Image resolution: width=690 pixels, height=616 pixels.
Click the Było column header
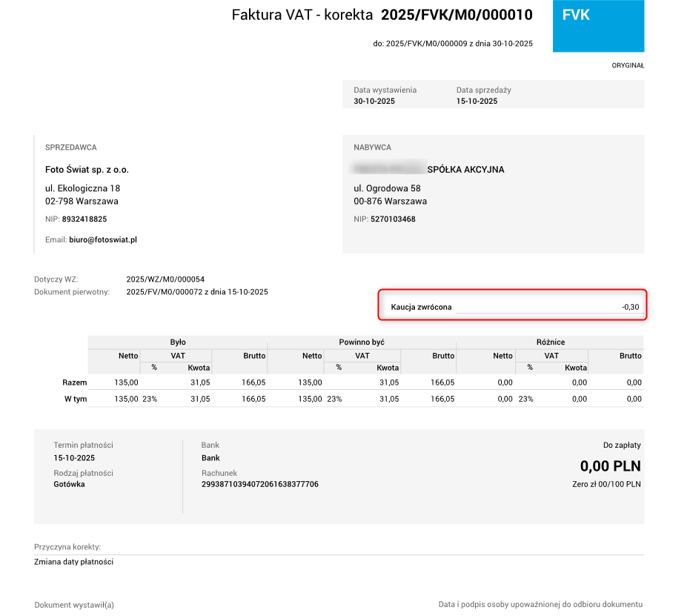click(x=177, y=342)
